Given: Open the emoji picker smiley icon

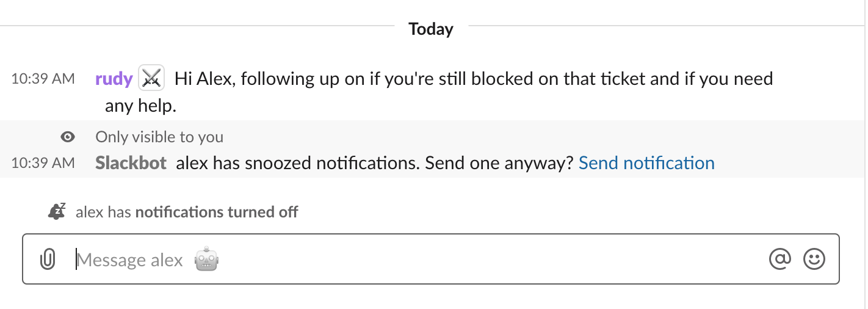Looking at the screenshot, I should point(814,259).
